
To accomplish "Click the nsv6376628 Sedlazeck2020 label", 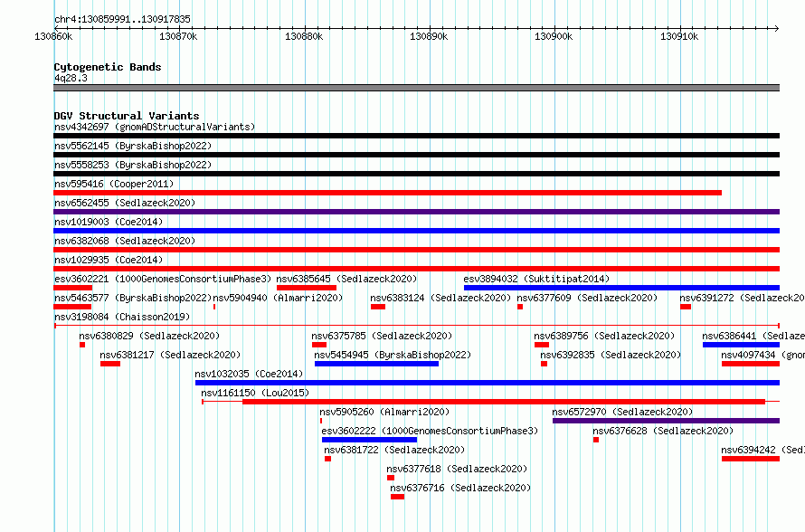I will coord(663,431).
